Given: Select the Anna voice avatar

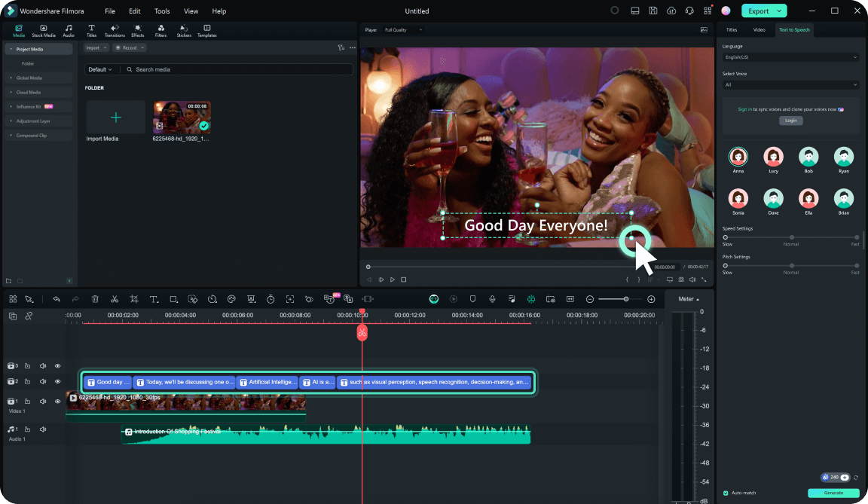Looking at the screenshot, I should (738, 157).
